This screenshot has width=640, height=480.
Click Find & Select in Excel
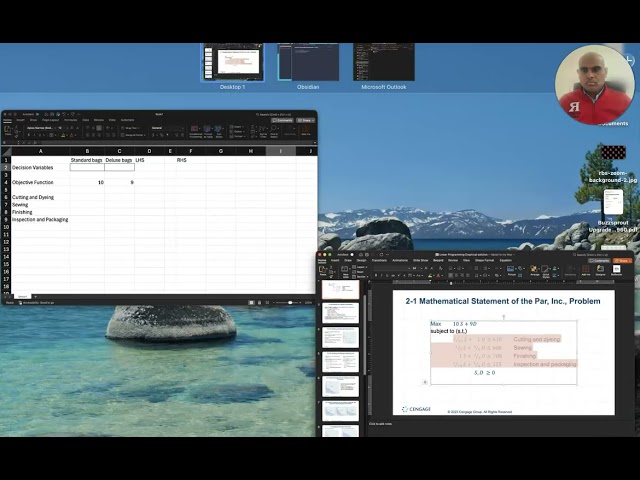coord(274,131)
